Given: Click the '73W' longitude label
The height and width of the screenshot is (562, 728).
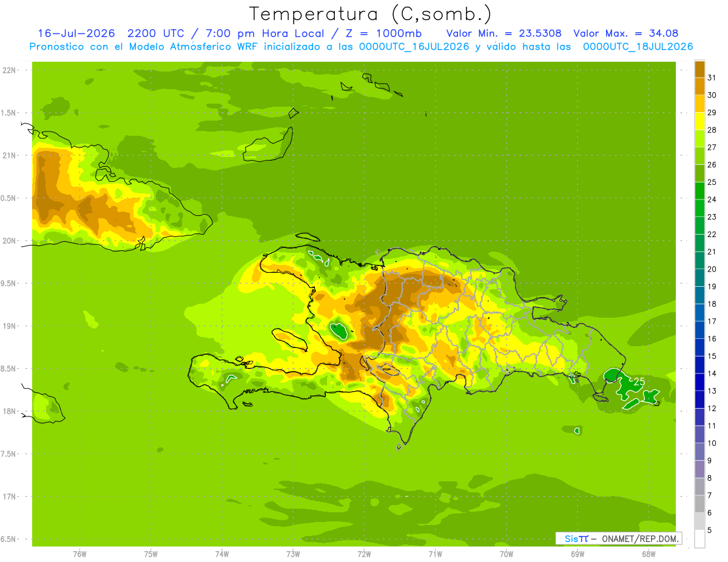Looking at the screenshot, I should [293, 554].
